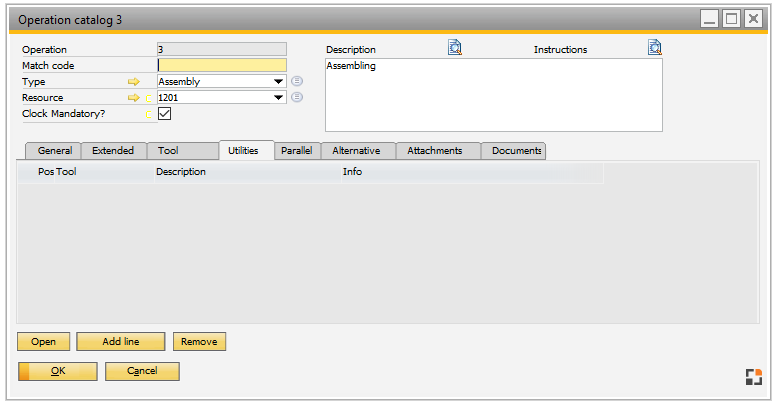Toggle the Clock Mandatory checkbox
The height and width of the screenshot is (403, 776).
(x=165, y=114)
